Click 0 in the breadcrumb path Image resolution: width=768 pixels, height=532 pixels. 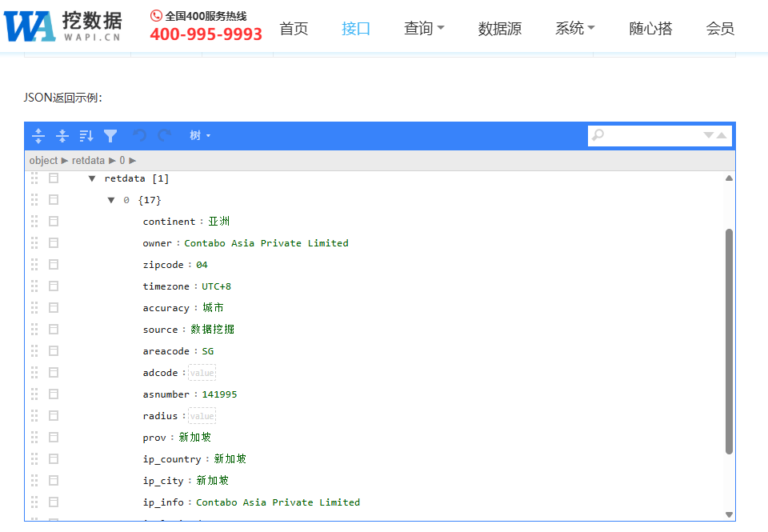point(122,161)
